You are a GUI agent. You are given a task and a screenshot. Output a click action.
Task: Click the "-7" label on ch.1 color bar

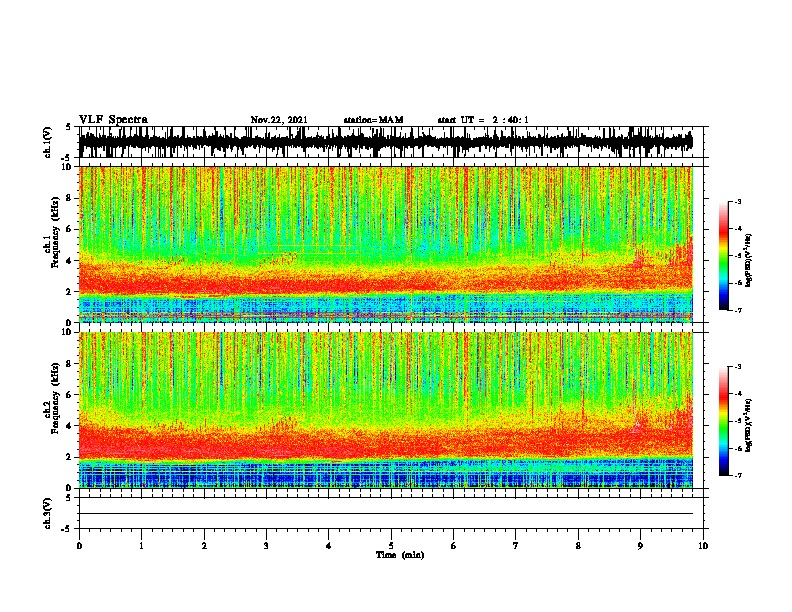coord(737,310)
